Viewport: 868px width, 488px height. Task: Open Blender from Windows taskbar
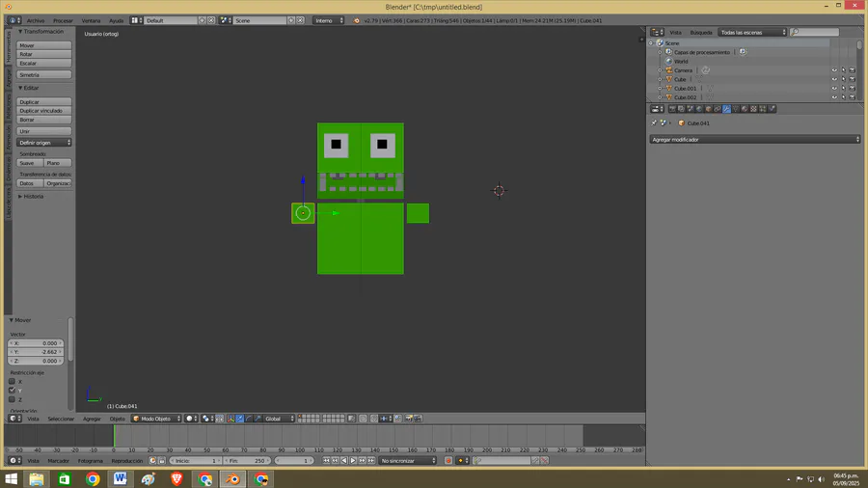[x=232, y=478]
